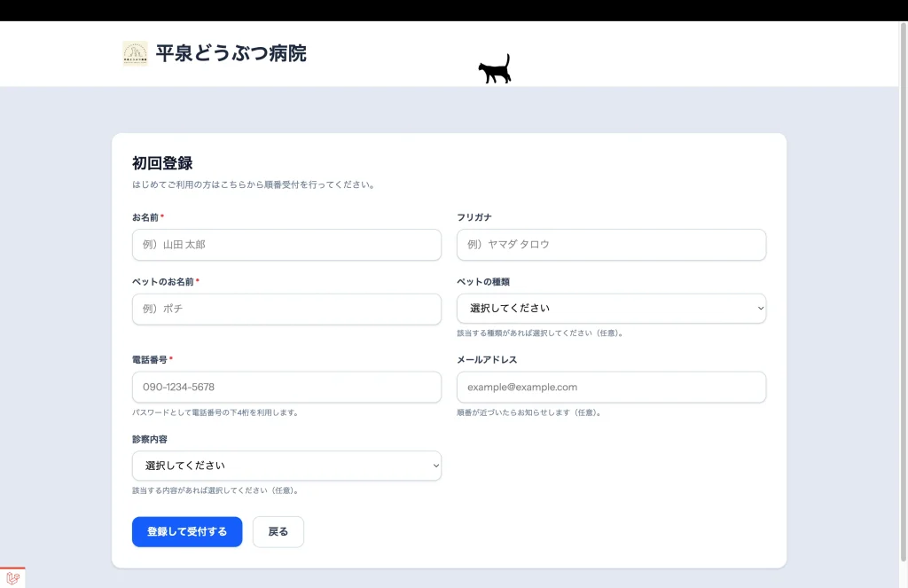908x588 pixels.
Task: Click the メールアドレス label
Action: [487, 359]
